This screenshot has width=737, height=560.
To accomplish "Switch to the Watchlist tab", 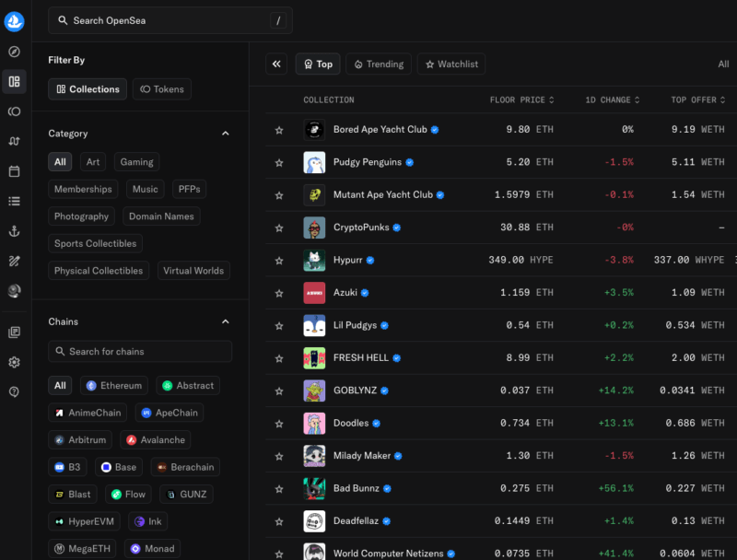I will [x=451, y=64].
